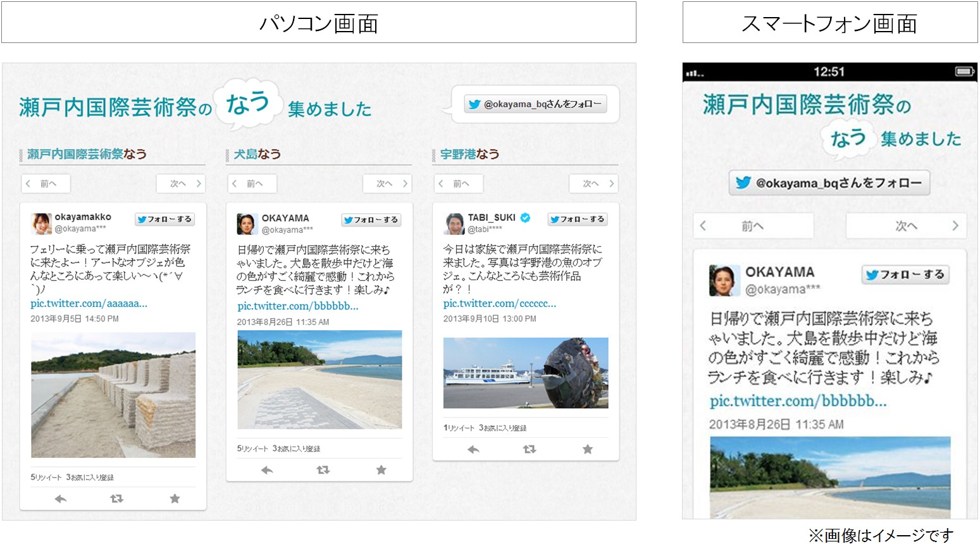This screenshot has width=980, height=544.
Task: Tap 次へ on the smartphone screen
Action: point(906,226)
